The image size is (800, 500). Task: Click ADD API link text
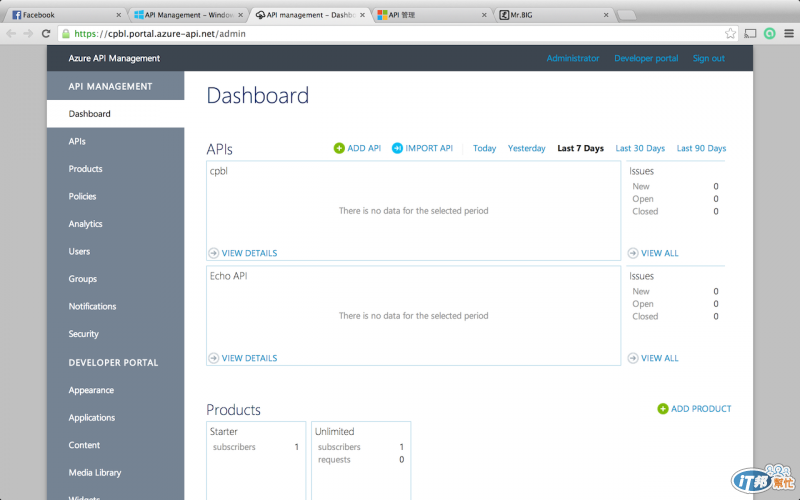click(364, 148)
